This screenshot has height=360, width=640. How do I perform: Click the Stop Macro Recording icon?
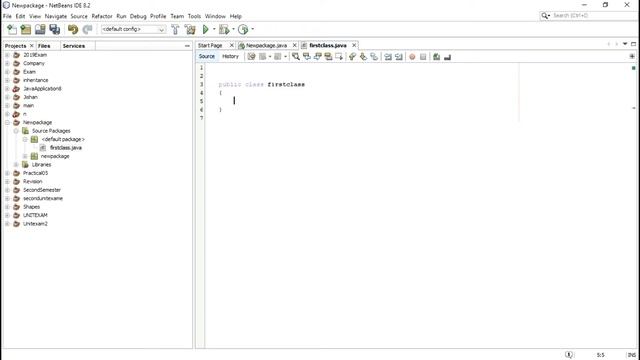tap(423, 57)
